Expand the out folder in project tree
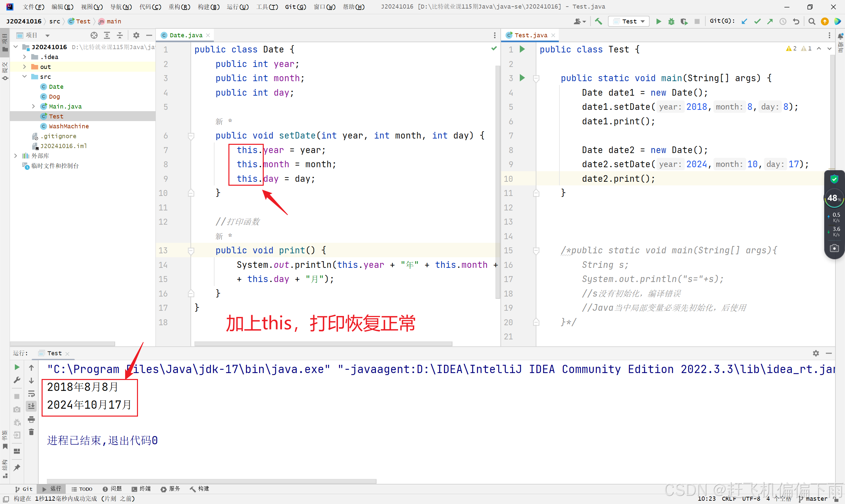The width and height of the screenshot is (845, 504). click(24, 67)
